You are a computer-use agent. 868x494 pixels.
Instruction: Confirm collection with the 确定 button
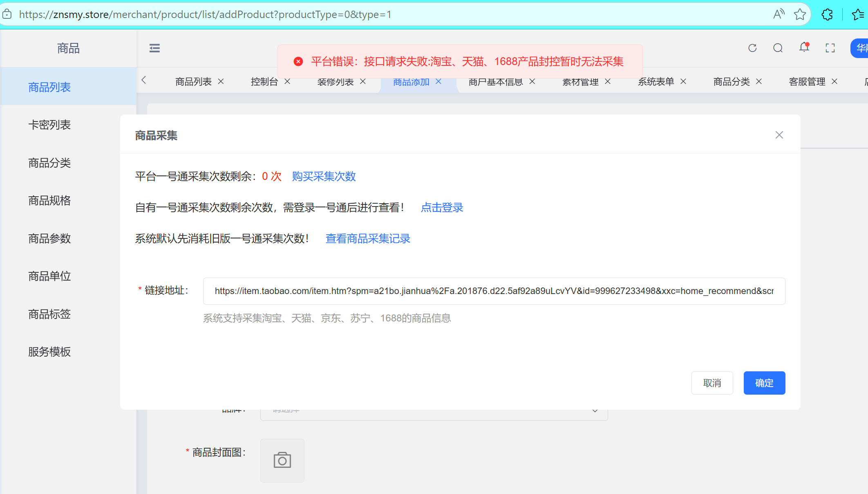pyautogui.click(x=764, y=383)
